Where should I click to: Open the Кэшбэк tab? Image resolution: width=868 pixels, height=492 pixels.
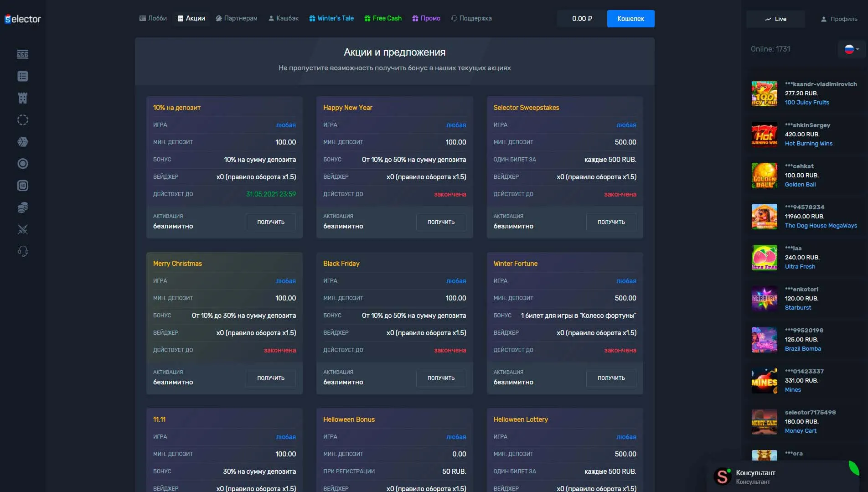coord(284,18)
